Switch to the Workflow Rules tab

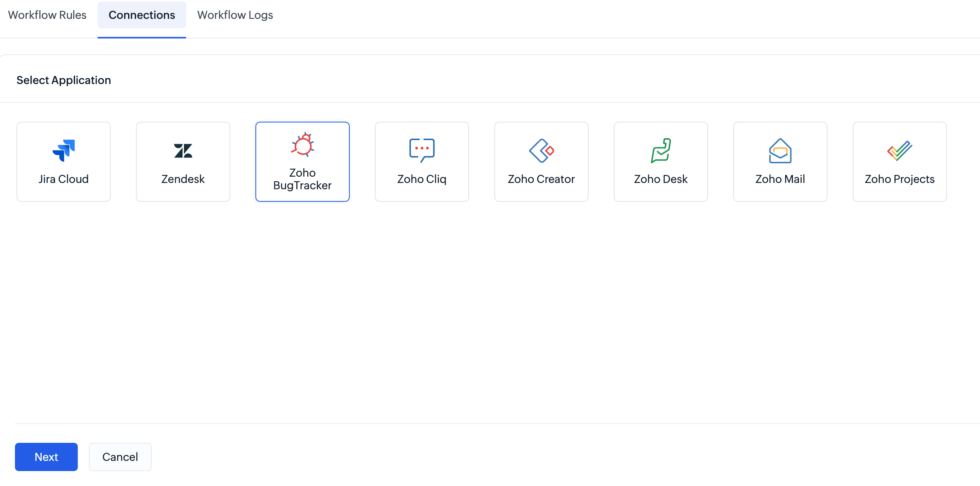click(47, 15)
